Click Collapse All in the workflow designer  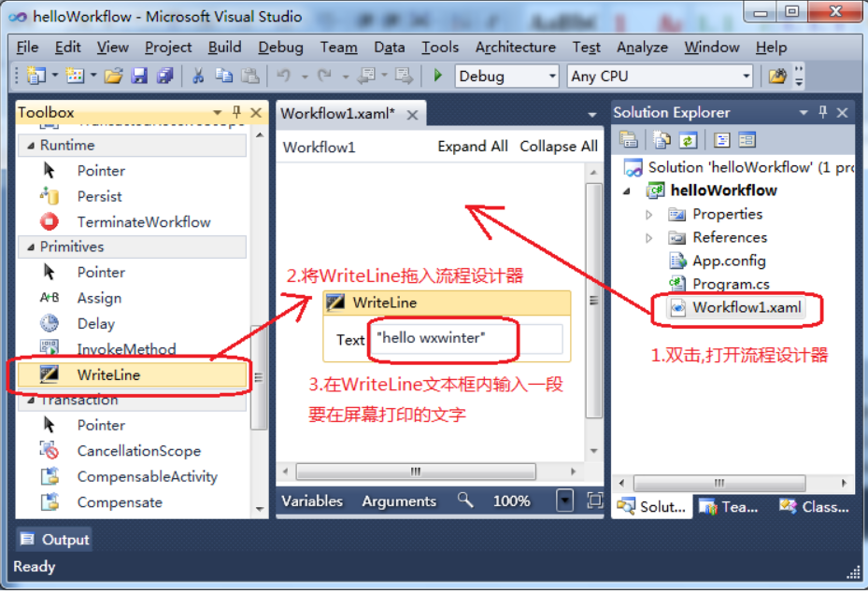(x=559, y=146)
